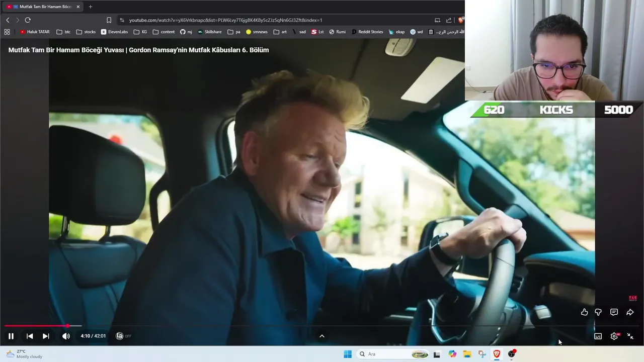This screenshot has width=644, height=362.
Task: Bookmark this page
Action: [109, 20]
